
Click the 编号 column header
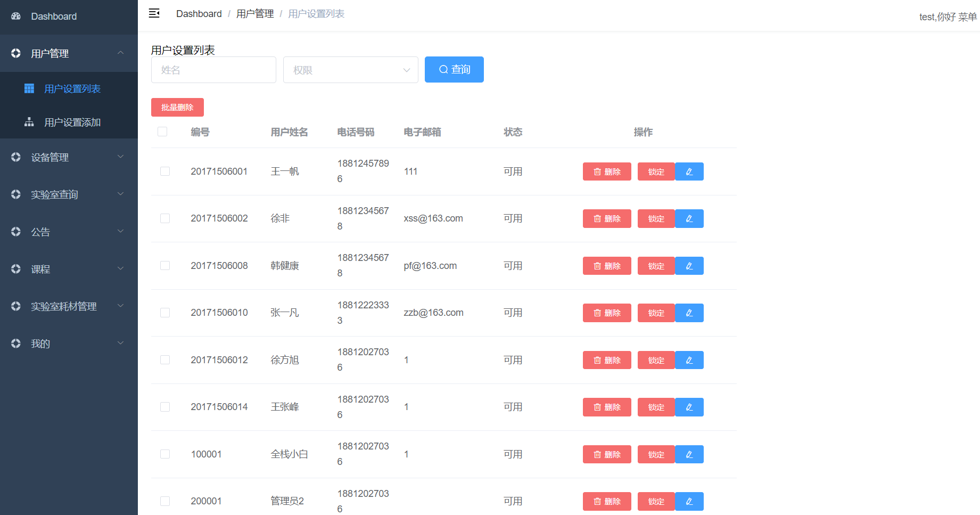tap(200, 132)
